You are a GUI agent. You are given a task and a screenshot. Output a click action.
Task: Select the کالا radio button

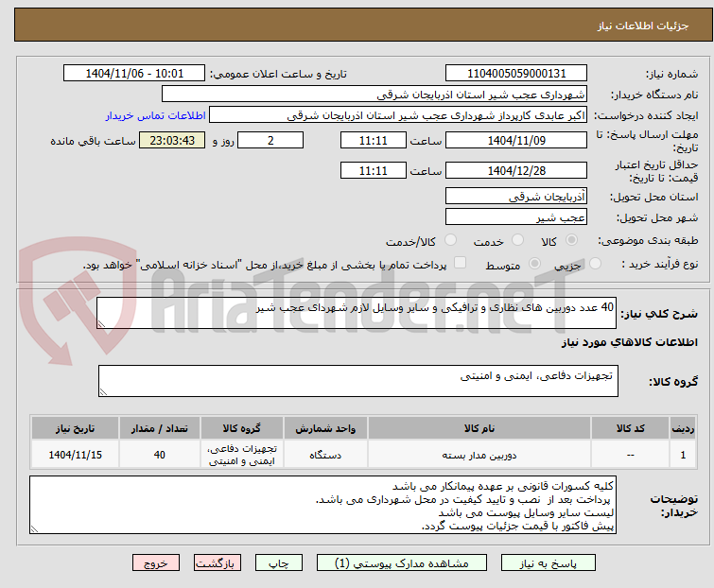coord(571,240)
